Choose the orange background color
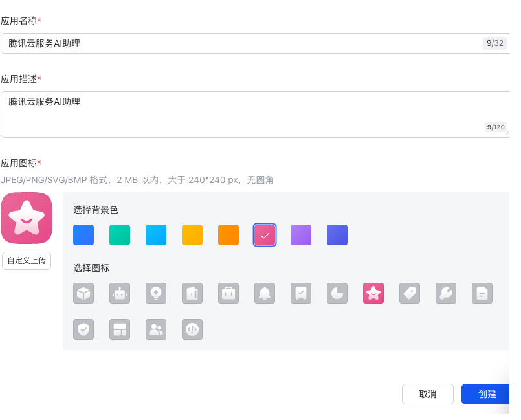The height and width of the screenshot is (420, 521). pyautogui.click(x=228, y=235)
